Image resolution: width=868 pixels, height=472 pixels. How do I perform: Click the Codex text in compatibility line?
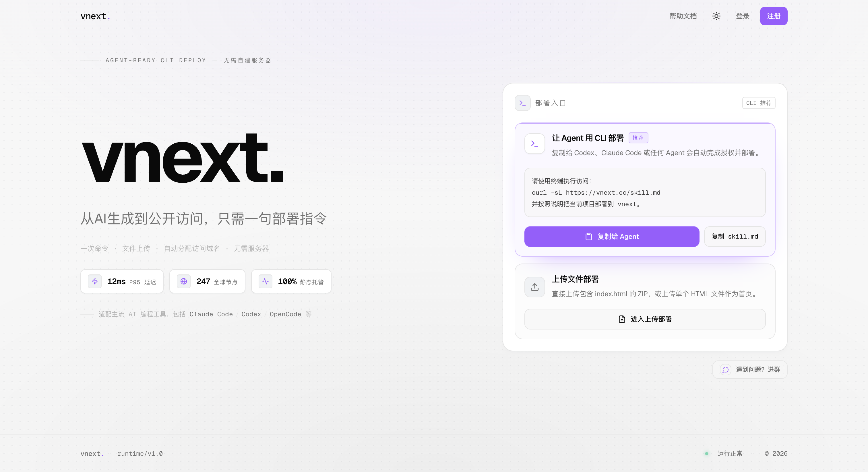(x=251, y=314)
